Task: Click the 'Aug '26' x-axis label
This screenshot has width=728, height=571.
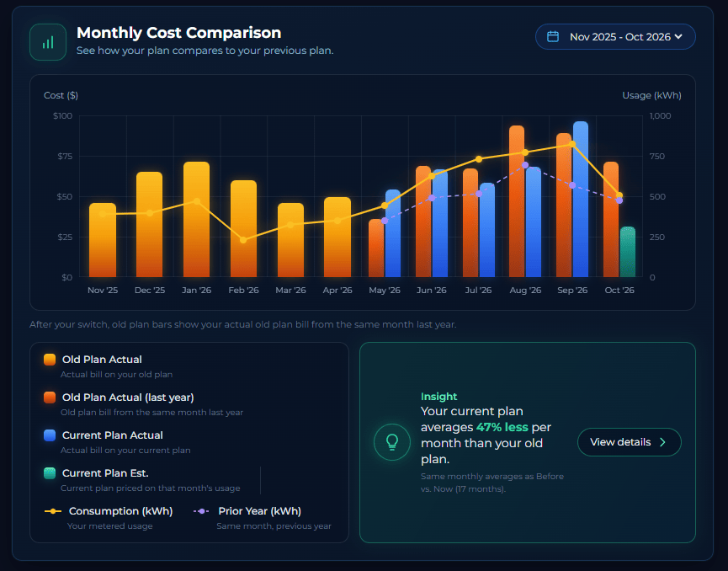Action: click(525, 290)
